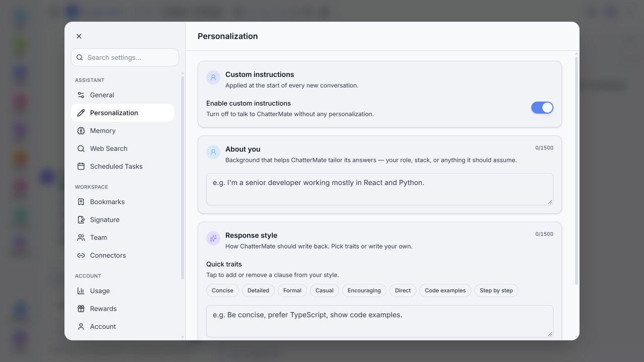Screen dimensions: 644x362
Task: Click the Rewards gift icon
Action: [x=81, y=309]
